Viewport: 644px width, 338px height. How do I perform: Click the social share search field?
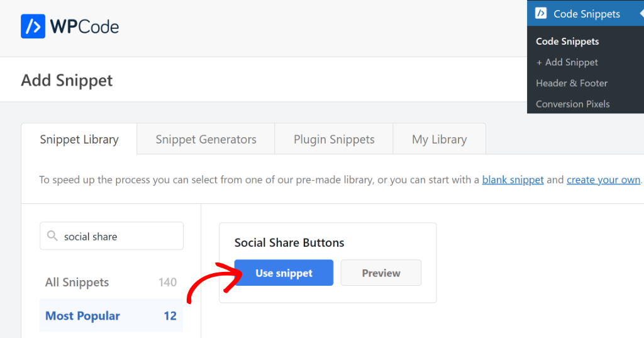click(x=111, y=236)
